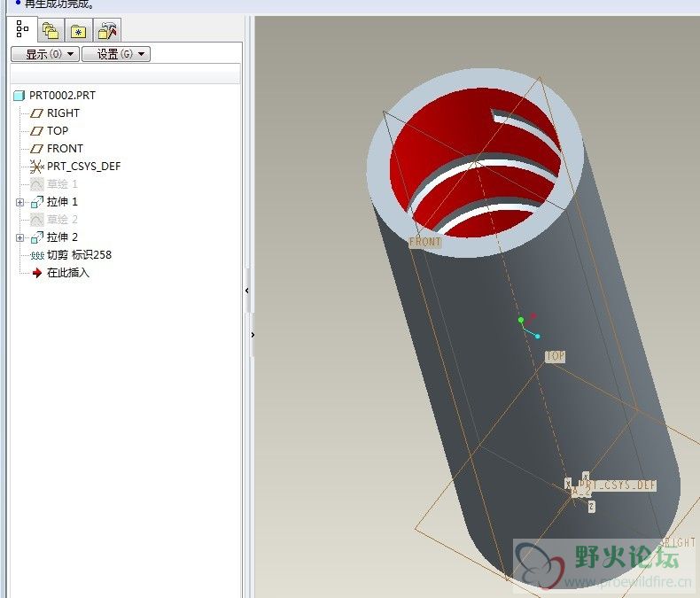Click the coordinate system icon beside PRT_CSYS_DEF

click(36, 167)
